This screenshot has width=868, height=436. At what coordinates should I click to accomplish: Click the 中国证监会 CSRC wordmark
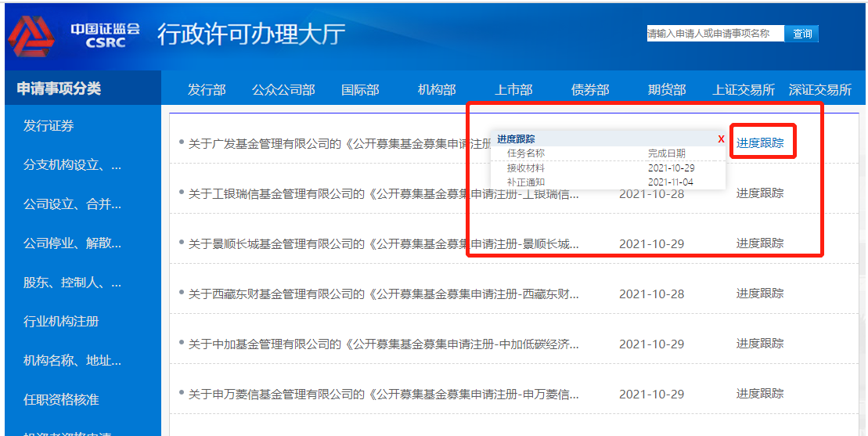click(105, 35)
